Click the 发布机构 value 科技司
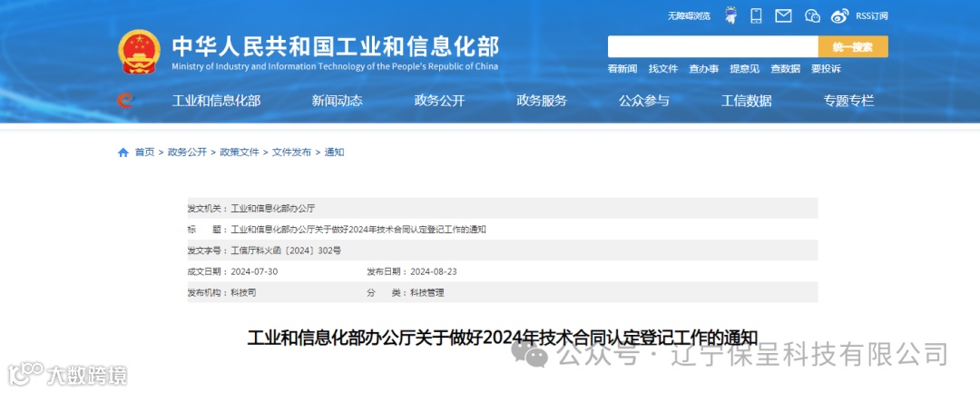Viewport: 980px width, 393px height. click(243, 293)
